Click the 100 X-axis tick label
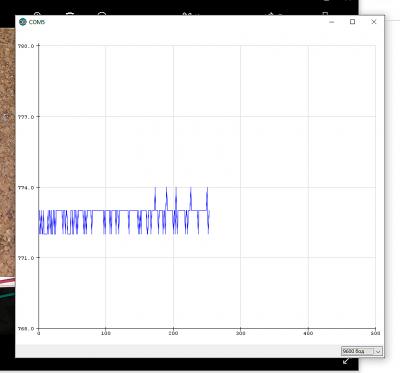 pyautogui.click(x=106, y=333)
